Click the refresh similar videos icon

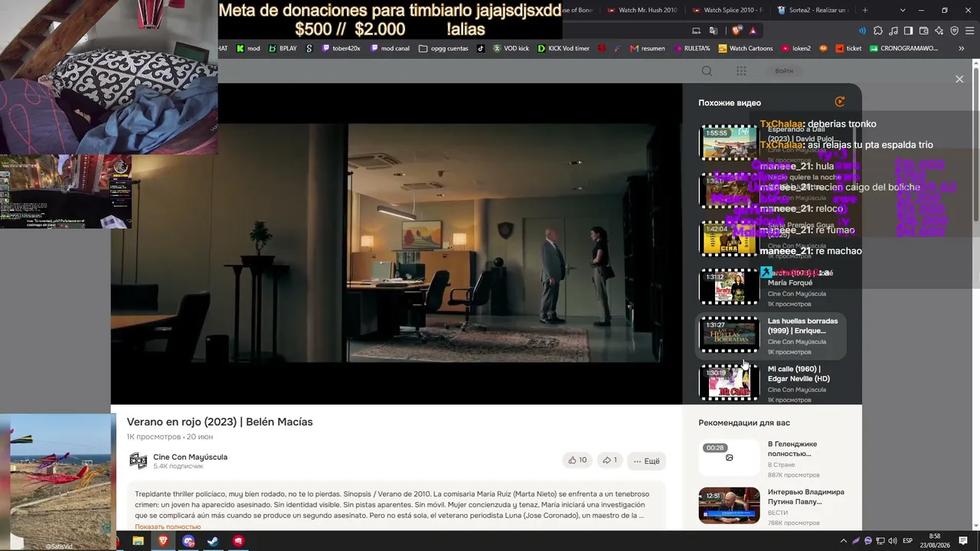point(840,102)
